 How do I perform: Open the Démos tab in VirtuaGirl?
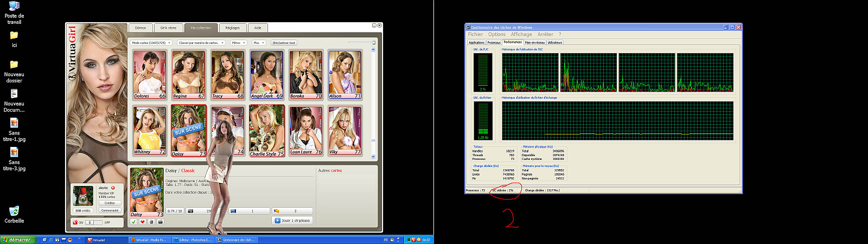pos(141,28)
